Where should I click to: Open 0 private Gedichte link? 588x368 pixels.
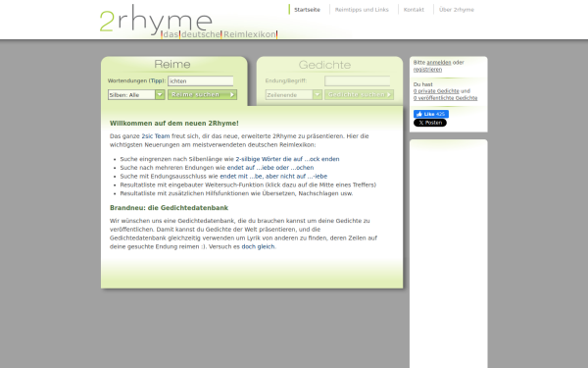point(436,91)
